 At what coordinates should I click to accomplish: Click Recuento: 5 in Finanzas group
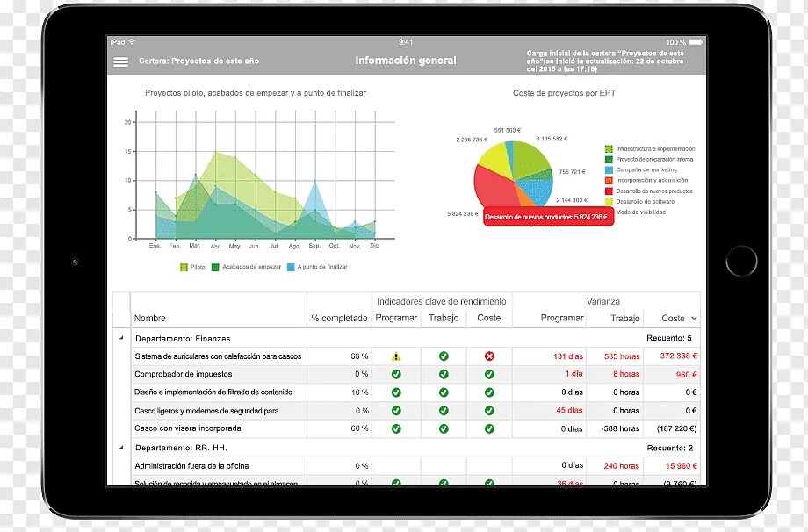[x=669, y=338]
